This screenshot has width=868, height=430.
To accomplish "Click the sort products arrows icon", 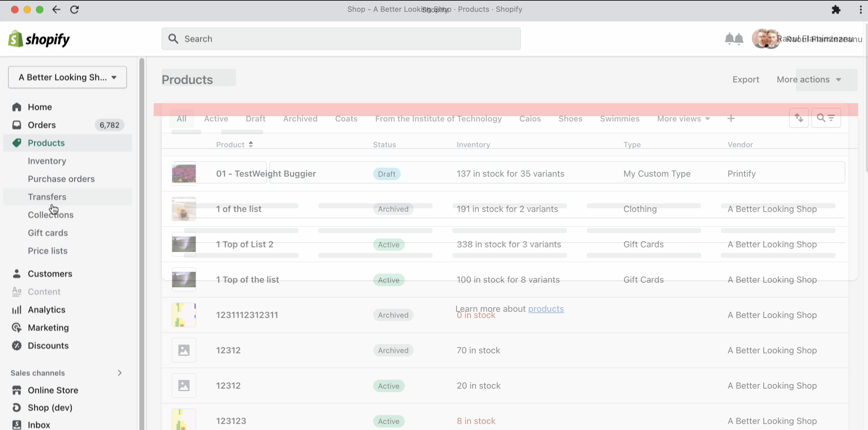I will click(x=799, y=118).
